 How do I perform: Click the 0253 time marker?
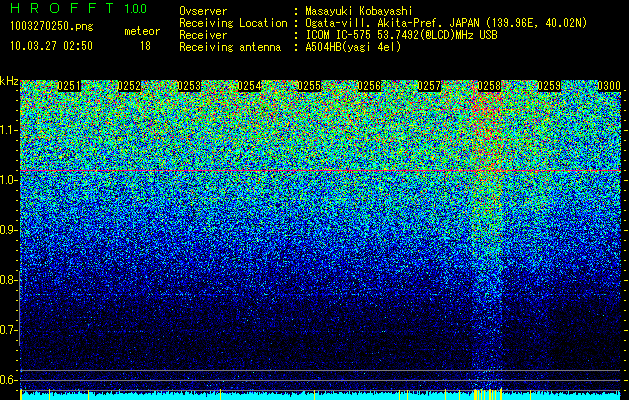click(189, 86)
